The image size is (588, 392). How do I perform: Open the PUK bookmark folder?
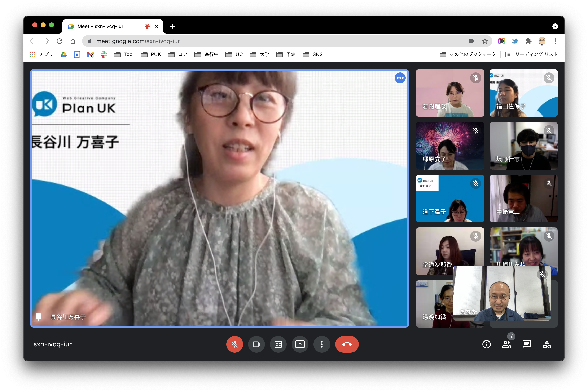151,54
